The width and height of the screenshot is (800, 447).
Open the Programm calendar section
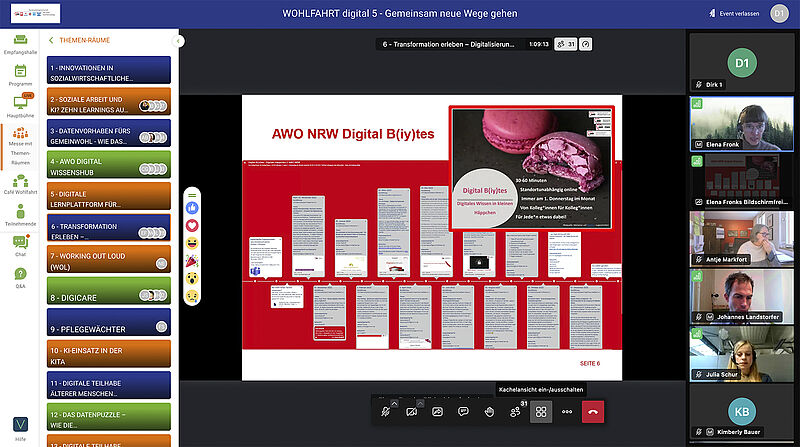[20, 75]
